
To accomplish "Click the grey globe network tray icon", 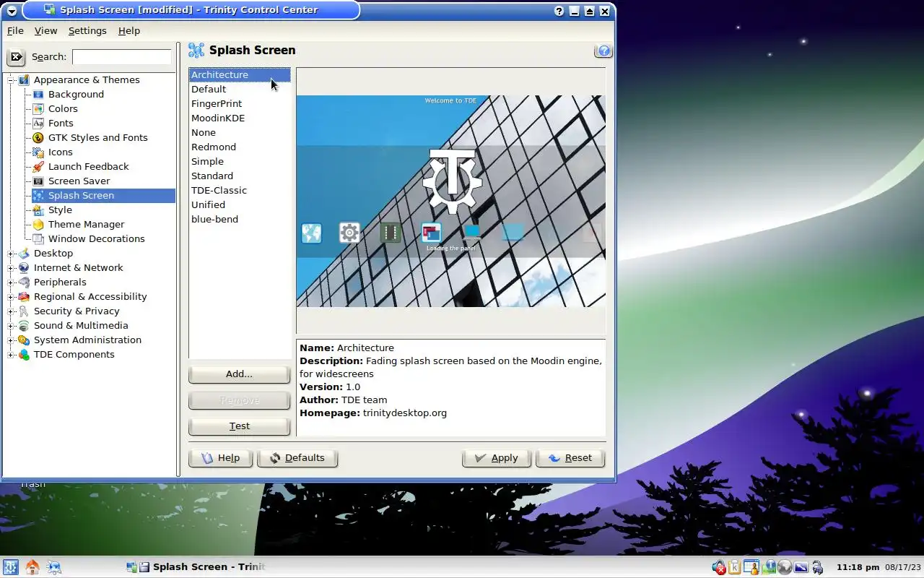I will (x=785, y=567).
